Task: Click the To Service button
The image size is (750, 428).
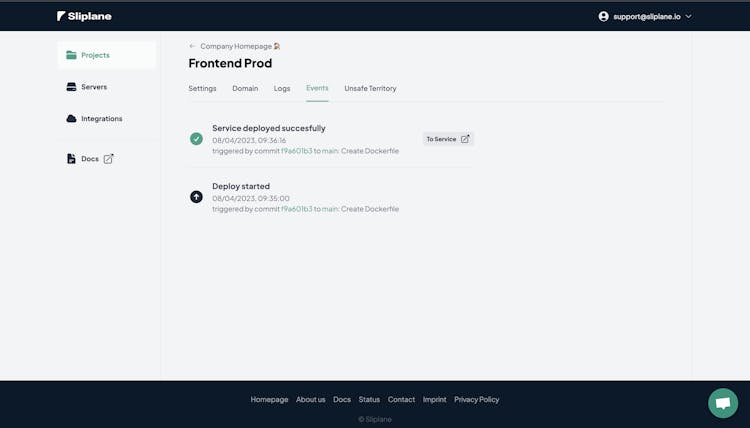Action: pyautogui.click(x=447, y=139)
